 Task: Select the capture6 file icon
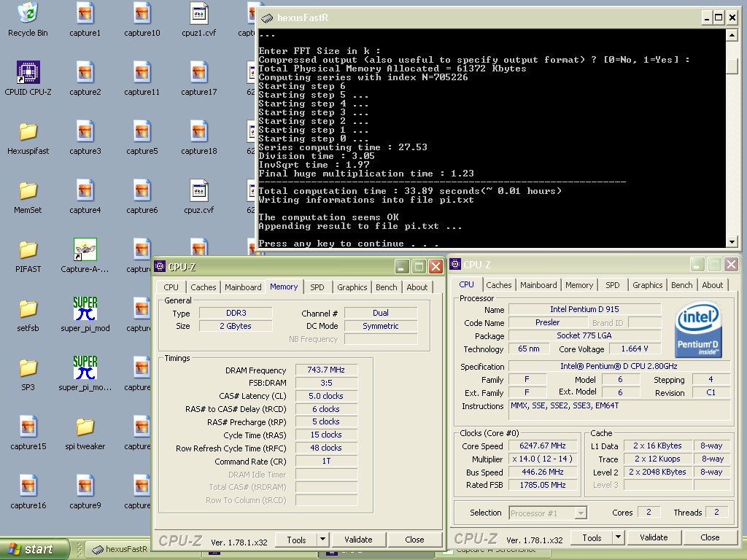(x=142, y=191)
